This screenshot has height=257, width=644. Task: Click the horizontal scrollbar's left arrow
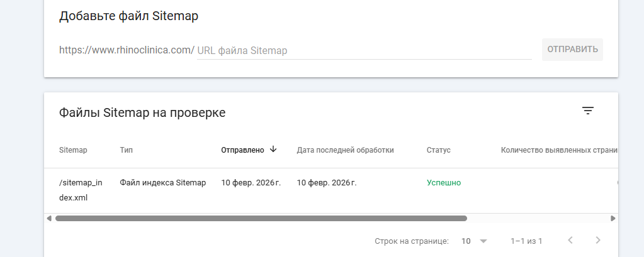pyautogui.click(x=49, y=219)
